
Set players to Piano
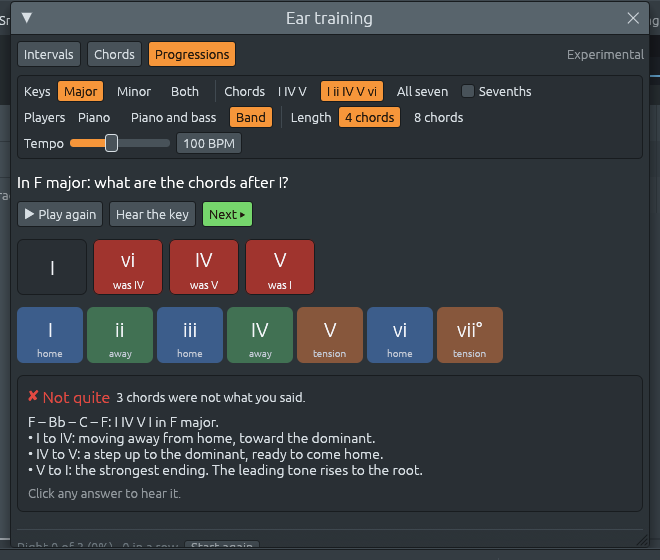pos(94,117)
